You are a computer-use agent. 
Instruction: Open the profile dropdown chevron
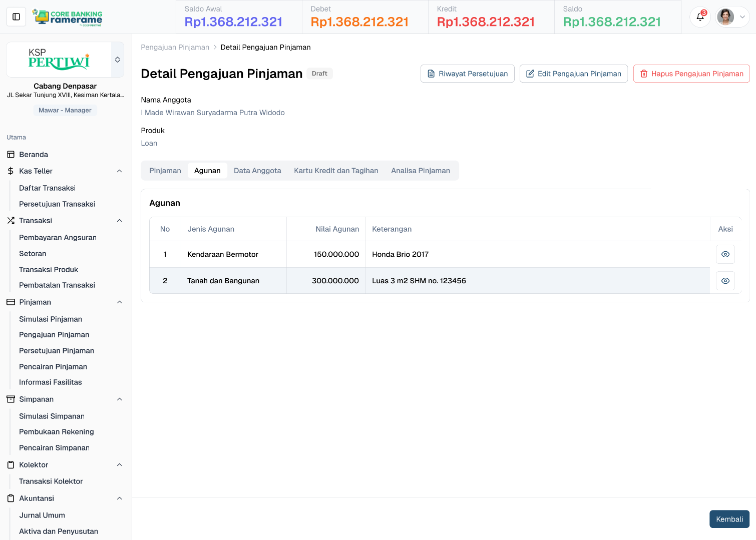tap(742, 17)
